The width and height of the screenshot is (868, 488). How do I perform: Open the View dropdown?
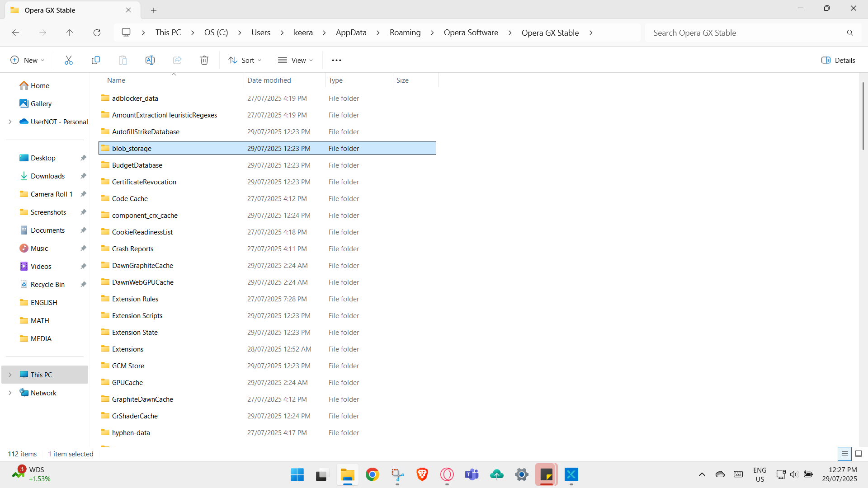(296, 60)
